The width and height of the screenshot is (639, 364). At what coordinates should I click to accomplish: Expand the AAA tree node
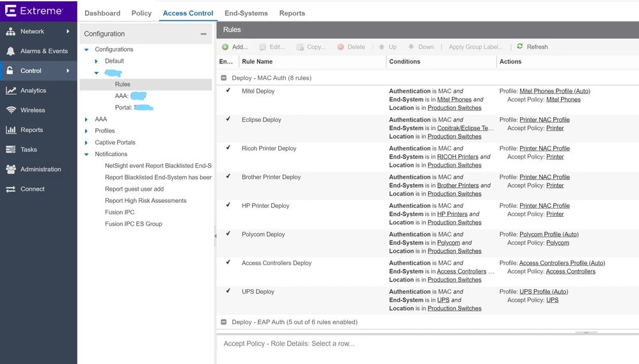click(87, 120)
